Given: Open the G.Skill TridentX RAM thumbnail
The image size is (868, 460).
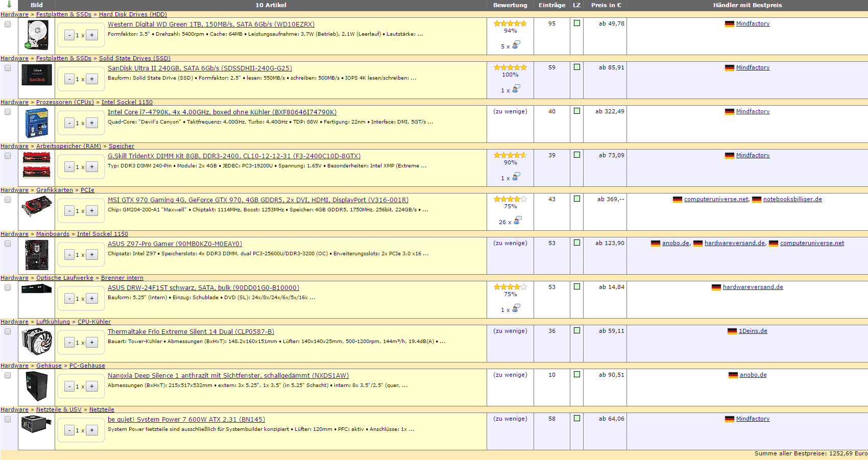Looking at the screenshot, I should pyautogui.click(x=37, y=165).
